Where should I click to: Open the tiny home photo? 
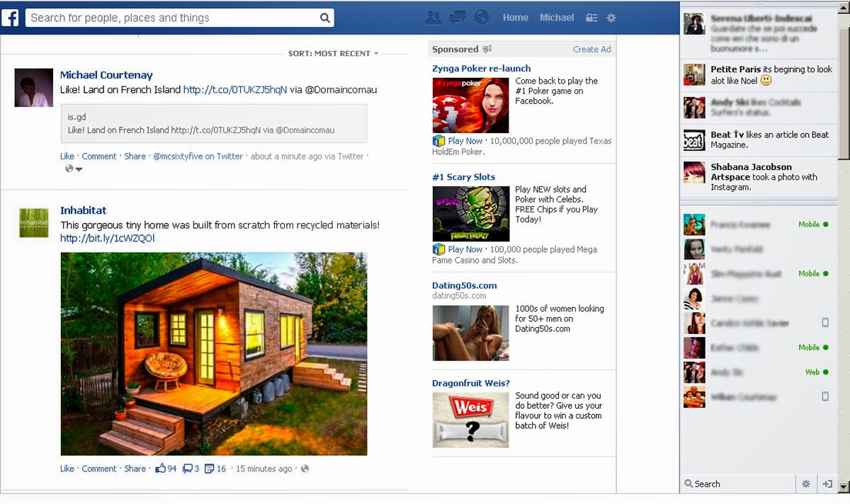tap(214, 354)
